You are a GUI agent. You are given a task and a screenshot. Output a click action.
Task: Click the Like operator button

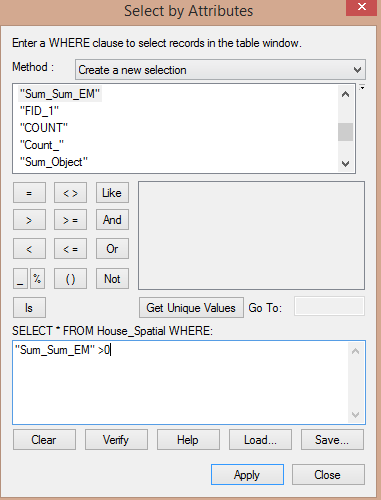tap(112, 193)
